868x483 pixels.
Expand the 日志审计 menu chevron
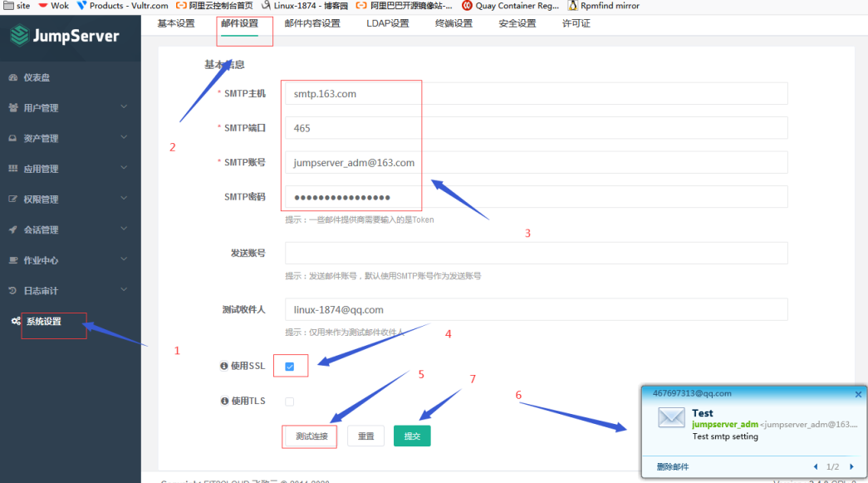click(124, 289)
